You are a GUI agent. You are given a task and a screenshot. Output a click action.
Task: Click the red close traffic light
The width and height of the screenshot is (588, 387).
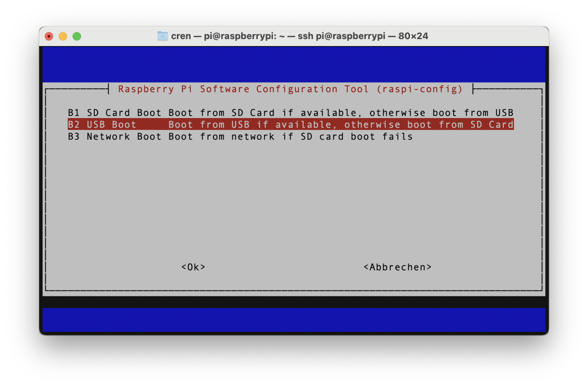49,36
